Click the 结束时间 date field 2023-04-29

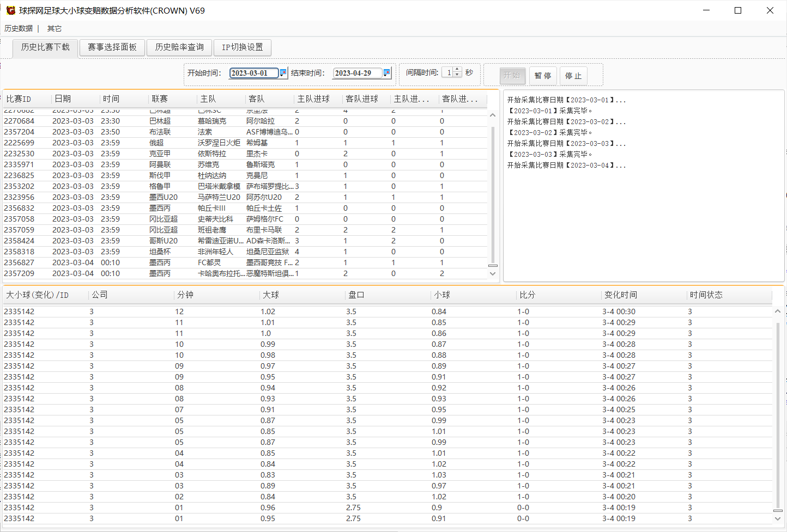[358, 73]
